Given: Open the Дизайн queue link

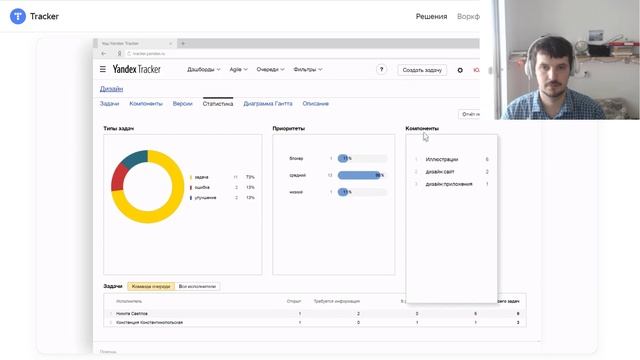Looking at the screenshot, I should point(111,89).
